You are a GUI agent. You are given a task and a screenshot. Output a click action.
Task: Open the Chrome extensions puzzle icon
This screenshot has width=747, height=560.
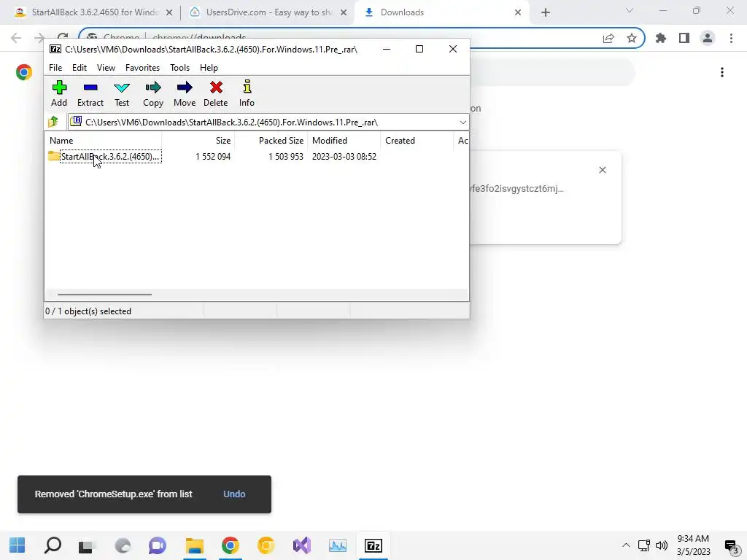661,38
